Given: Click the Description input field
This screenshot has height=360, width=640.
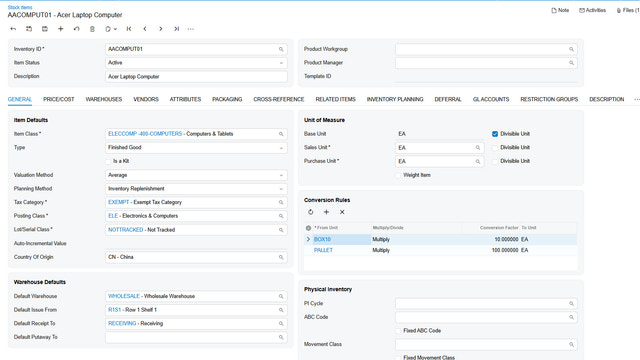Looking at the screenshot, I should click(x=196, y=77).
